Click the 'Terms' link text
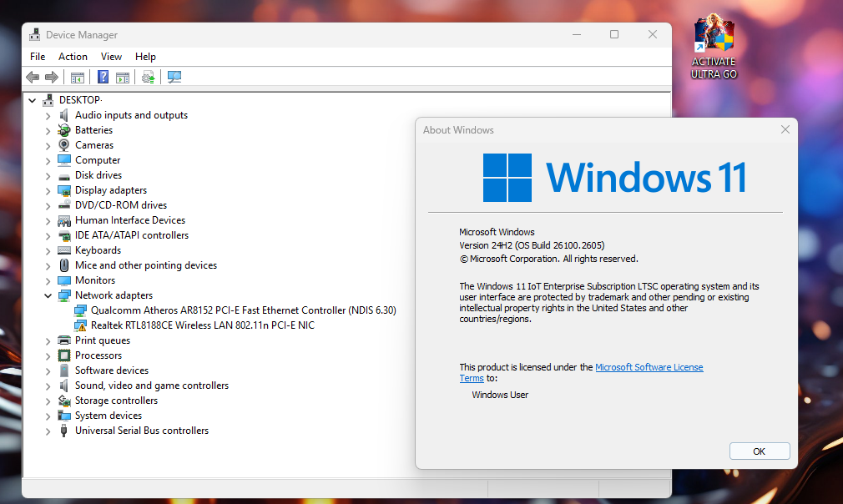Viewport: 843px width, 504px height. pyautogui.click(x=472, y=378)
